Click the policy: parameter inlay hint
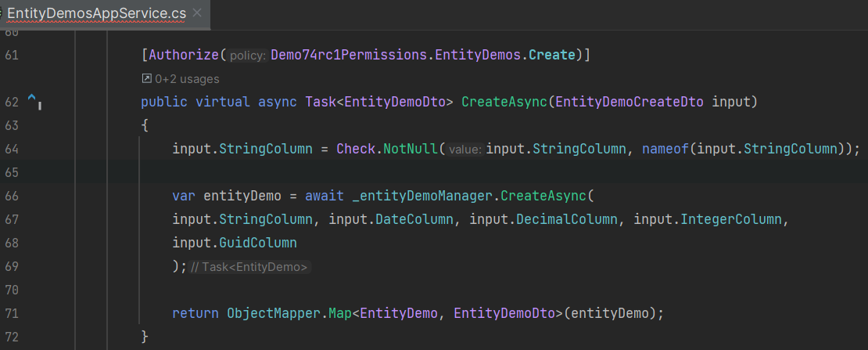 coord(248,56)
